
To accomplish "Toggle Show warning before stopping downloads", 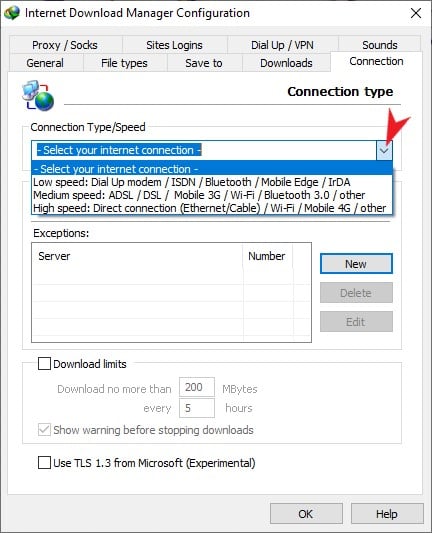I will coord(44,430).
